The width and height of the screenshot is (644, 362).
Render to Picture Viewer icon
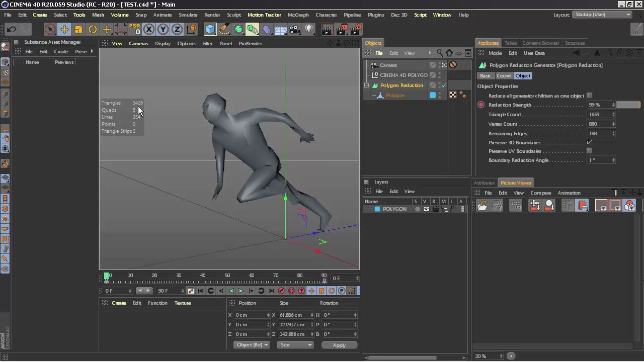click(341, 29)
